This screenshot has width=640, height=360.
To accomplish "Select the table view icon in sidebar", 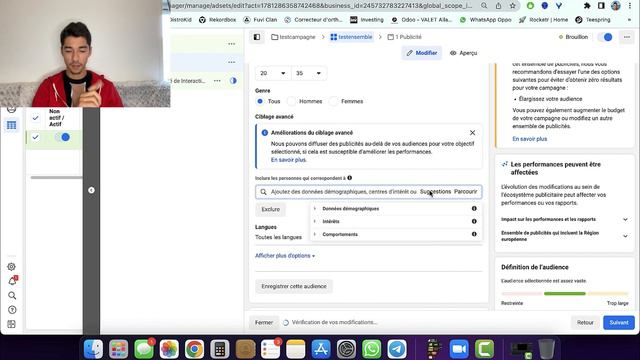I will click(11, 125).
